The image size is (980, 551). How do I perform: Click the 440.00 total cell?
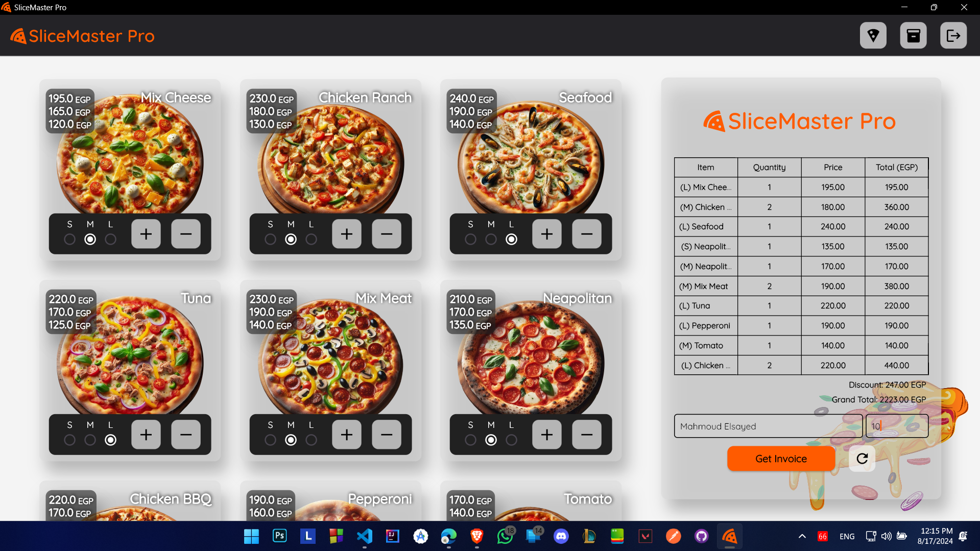(897, 366)
